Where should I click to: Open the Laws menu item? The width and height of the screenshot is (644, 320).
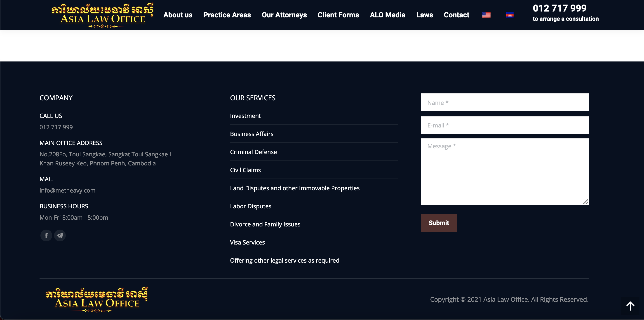coord(425,15)
